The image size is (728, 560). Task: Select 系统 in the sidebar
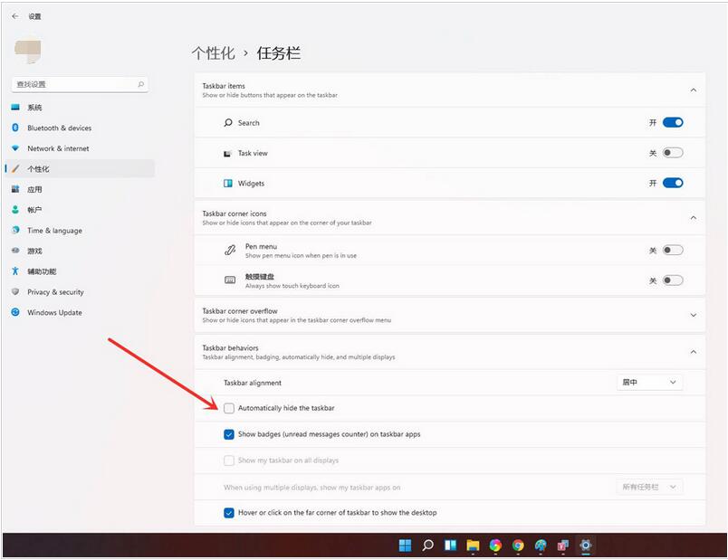tap(80, 107)
